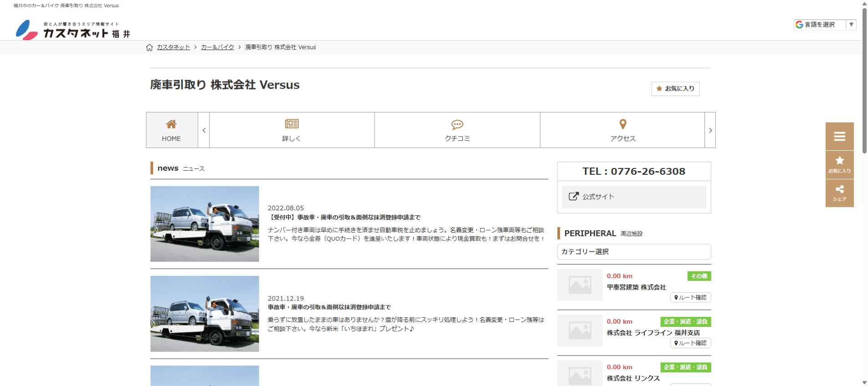The image size is (868, 386).
Task: Open the 2021.12.19 news truck photo
Action: (205, 314)
